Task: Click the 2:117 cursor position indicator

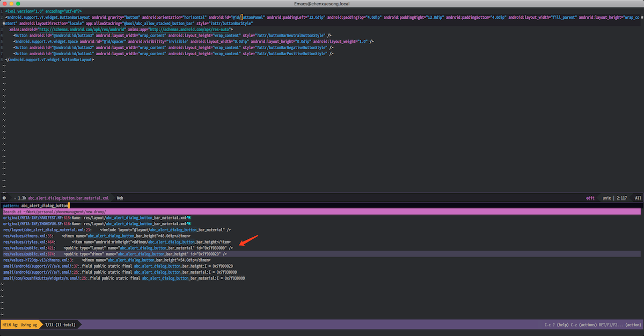Action: [621, 198]
